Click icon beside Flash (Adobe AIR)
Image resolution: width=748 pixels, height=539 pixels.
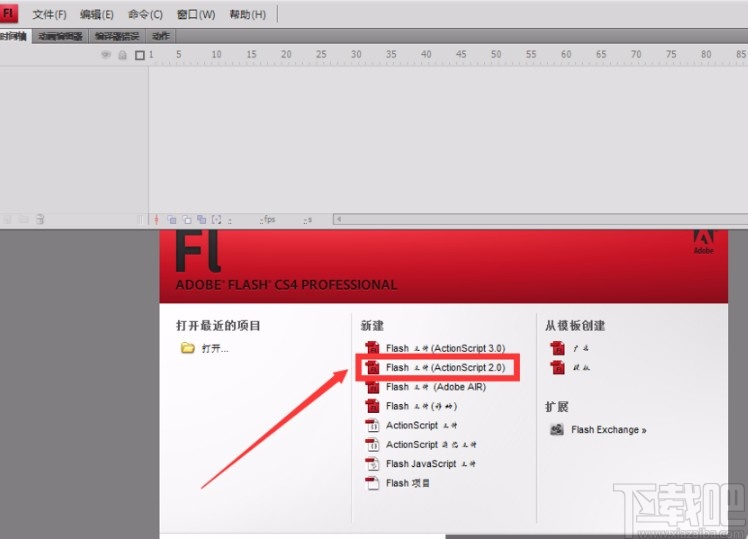(x=372, y=387)
